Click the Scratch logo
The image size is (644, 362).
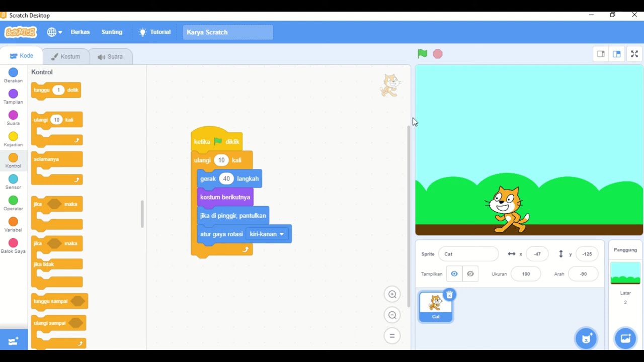tap(21, 32)
